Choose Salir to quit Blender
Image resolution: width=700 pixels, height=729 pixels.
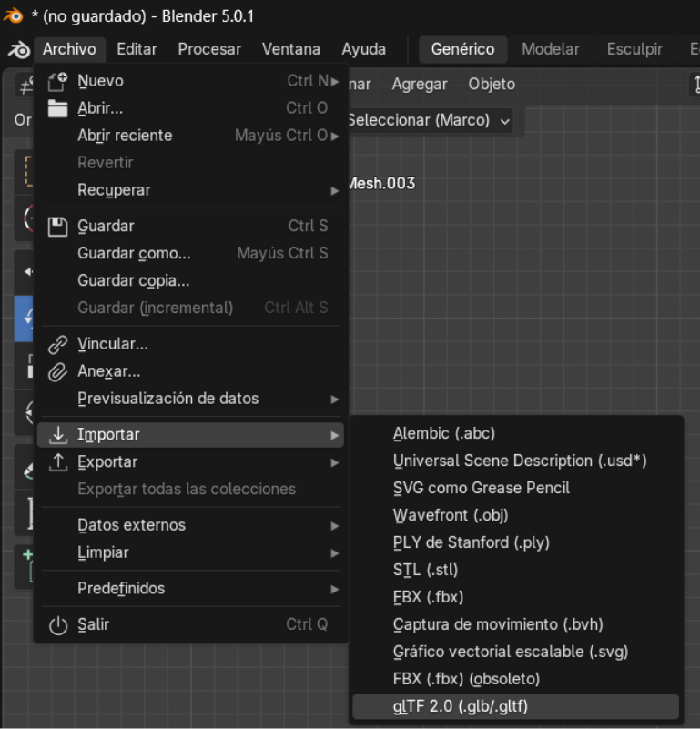coord(190,625)
